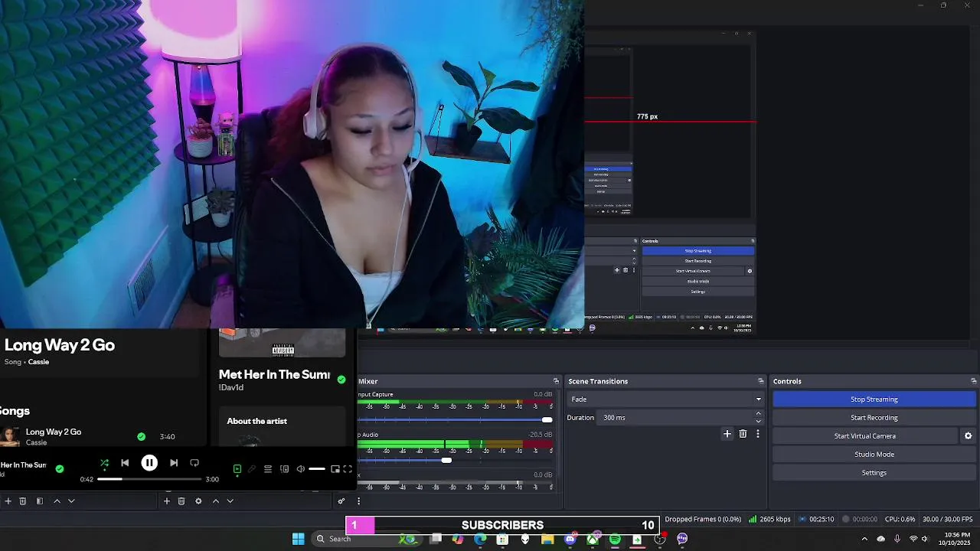Move scene down with down arrow
Image resolution: width=980 pixels, height=551 pixels.
click(71, 501)
